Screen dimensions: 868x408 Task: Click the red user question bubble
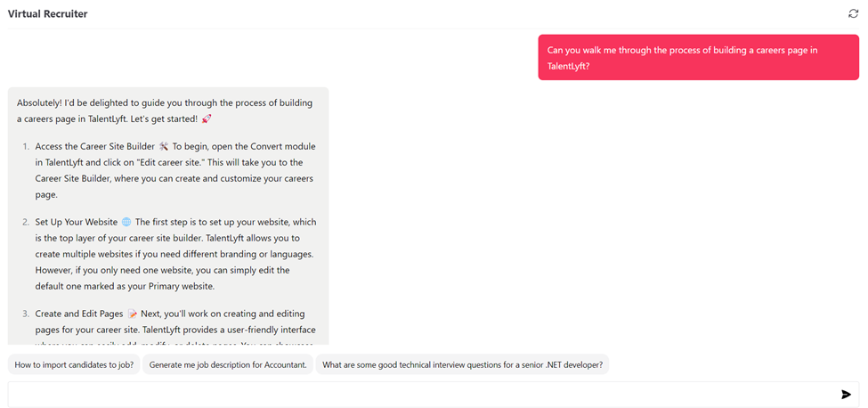(x=698, y=58)
